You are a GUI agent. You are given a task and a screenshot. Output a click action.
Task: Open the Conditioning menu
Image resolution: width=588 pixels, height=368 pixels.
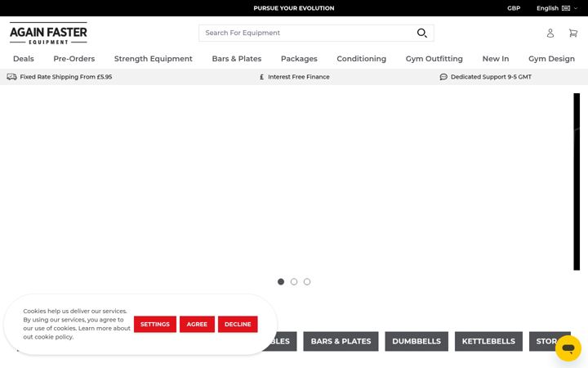[x=362, y=59]
